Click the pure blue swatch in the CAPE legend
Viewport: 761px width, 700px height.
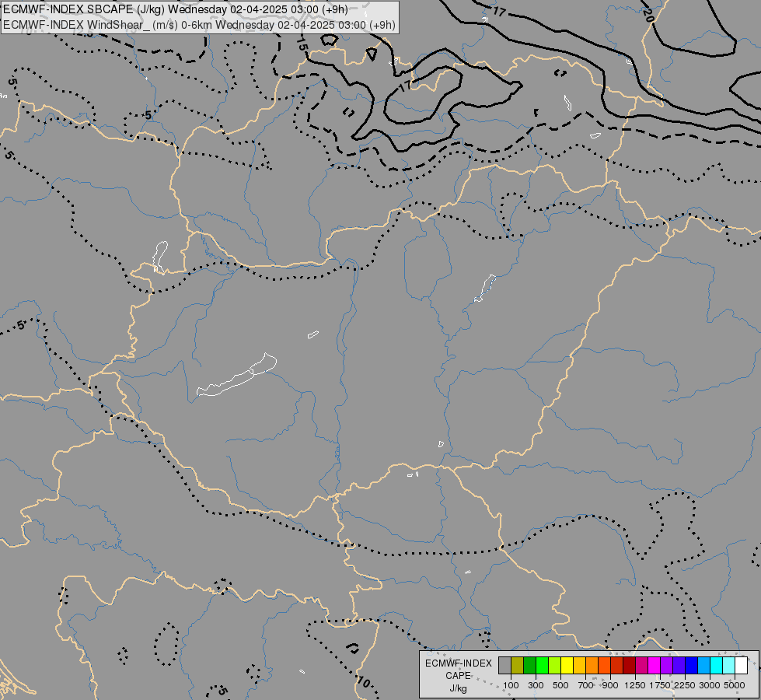[691, 665]
